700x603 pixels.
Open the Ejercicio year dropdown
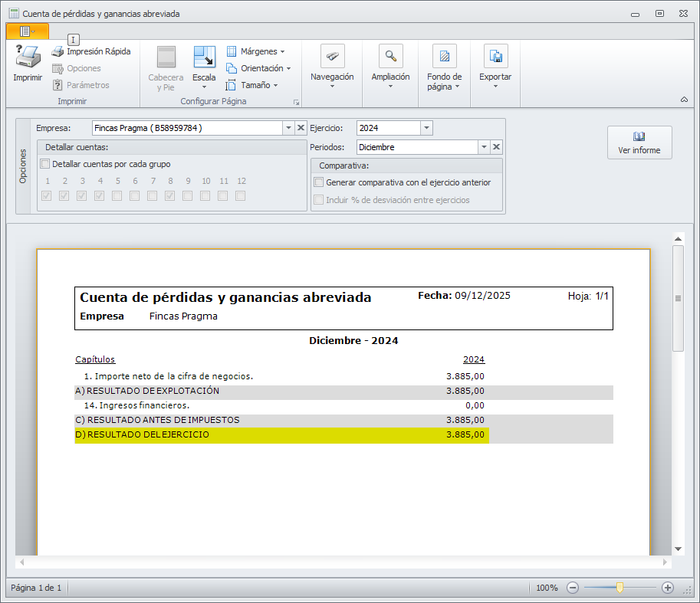click(x=427, y=128)
